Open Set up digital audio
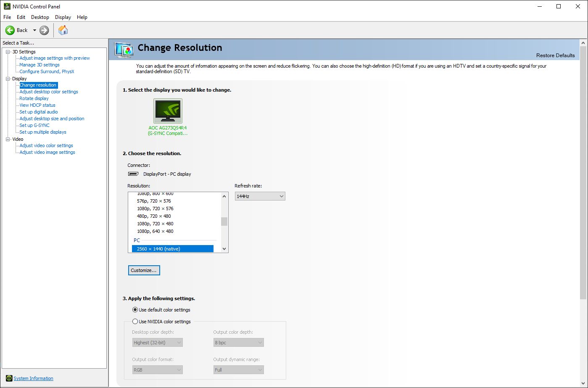This screenshot has height=388, width=588. point(39,112)
